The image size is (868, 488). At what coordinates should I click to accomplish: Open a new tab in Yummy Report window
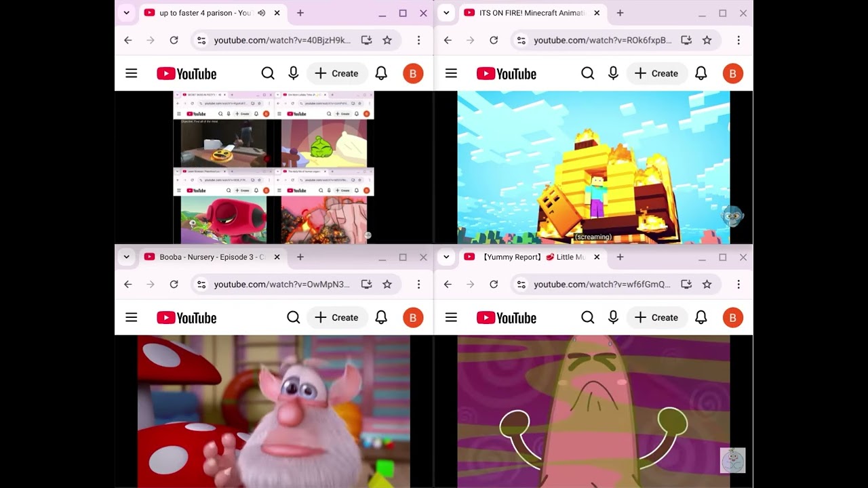(620, 257)
